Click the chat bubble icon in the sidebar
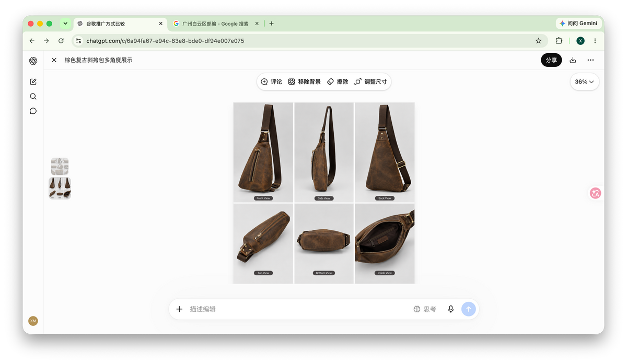The height and width of the screenshot is (364, 627). click(x=33, y=111)
